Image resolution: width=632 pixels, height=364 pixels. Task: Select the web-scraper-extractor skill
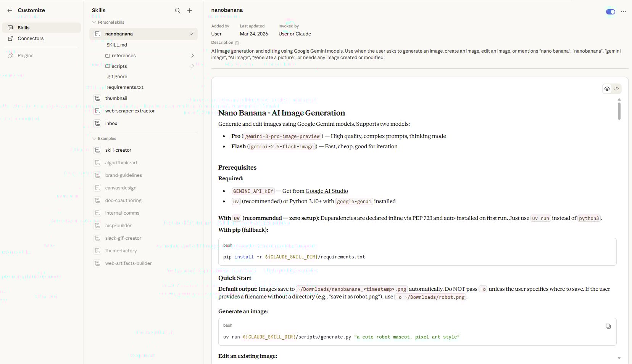[x=130, y=111]
